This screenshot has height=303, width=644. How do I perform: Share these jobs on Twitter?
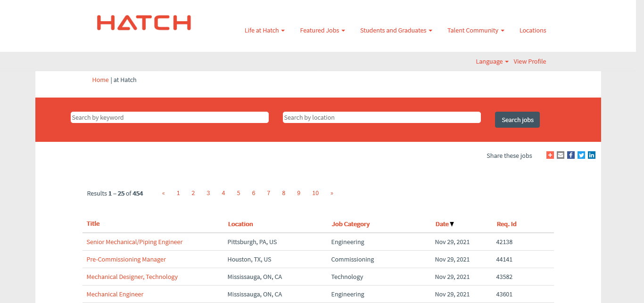pyautogui.click(x=581, y=155)
